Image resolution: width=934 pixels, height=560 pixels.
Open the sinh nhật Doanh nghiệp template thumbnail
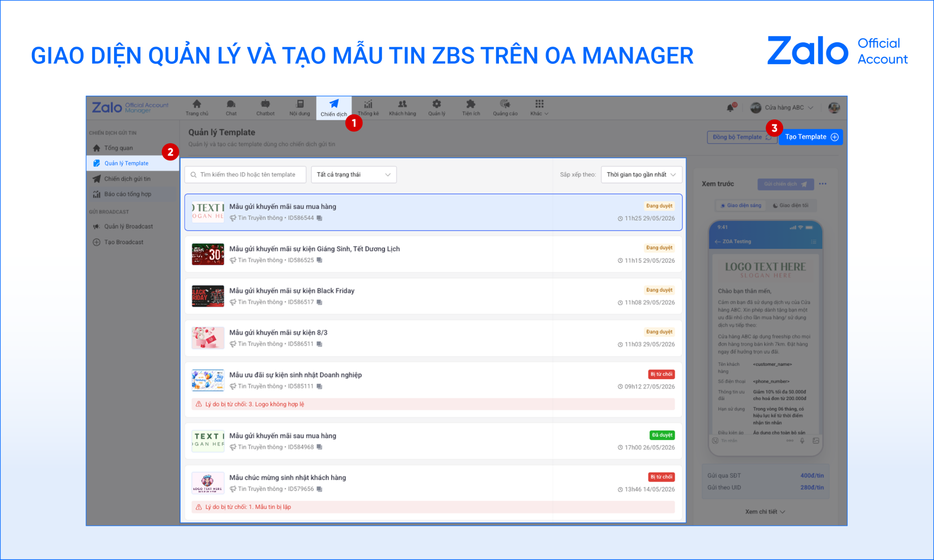coord(208,380)
